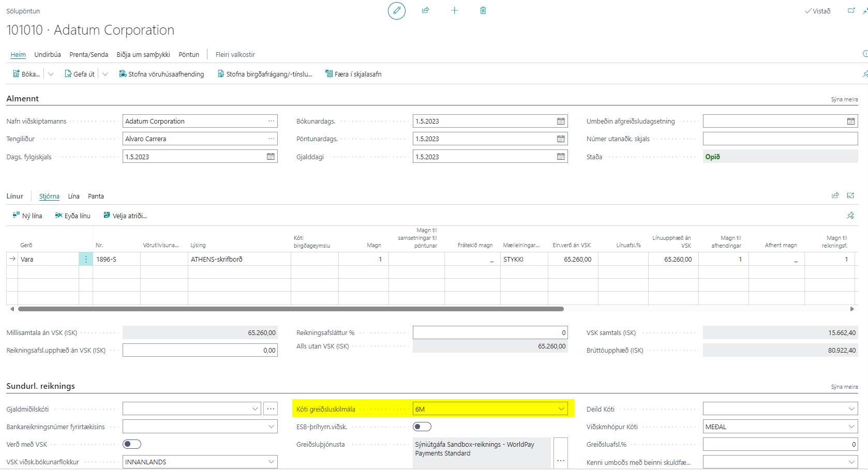The image size is (868, 470).
Task: Open calendar picker for Gjalddagi
Action: (561, 157)
